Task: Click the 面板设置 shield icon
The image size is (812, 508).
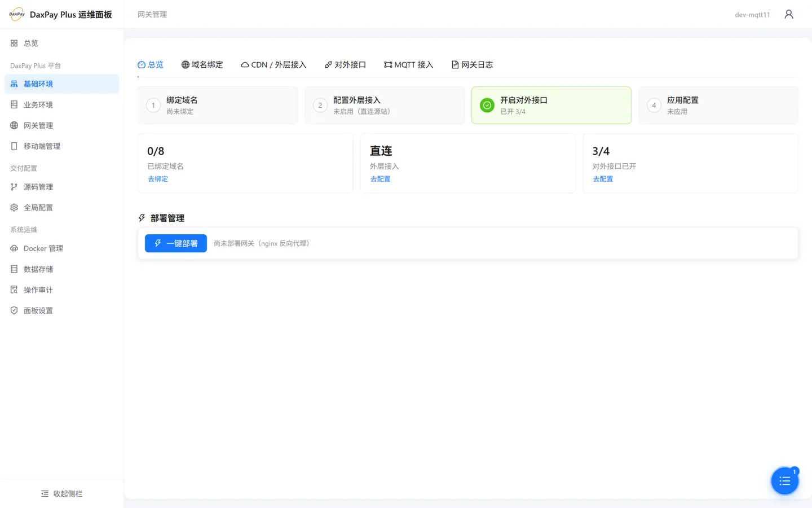Action: (14, 310)
